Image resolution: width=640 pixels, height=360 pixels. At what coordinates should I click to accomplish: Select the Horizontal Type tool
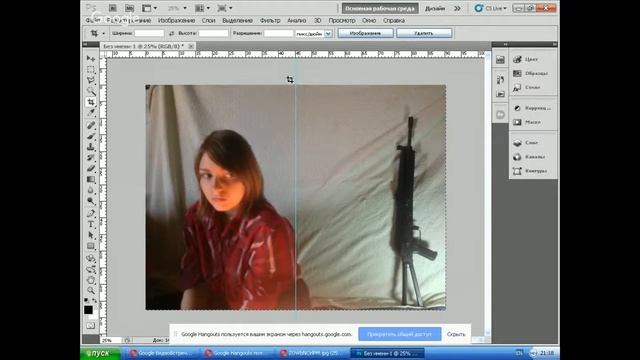(x=91, y=224)
